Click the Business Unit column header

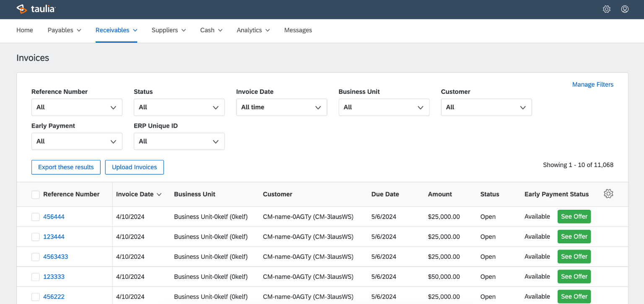[195, 194]
